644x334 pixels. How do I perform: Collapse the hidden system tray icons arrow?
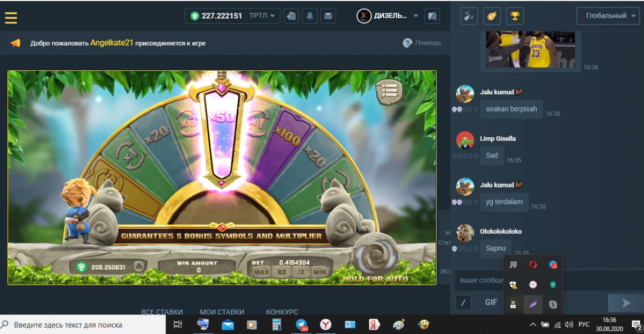pos(532,324)
